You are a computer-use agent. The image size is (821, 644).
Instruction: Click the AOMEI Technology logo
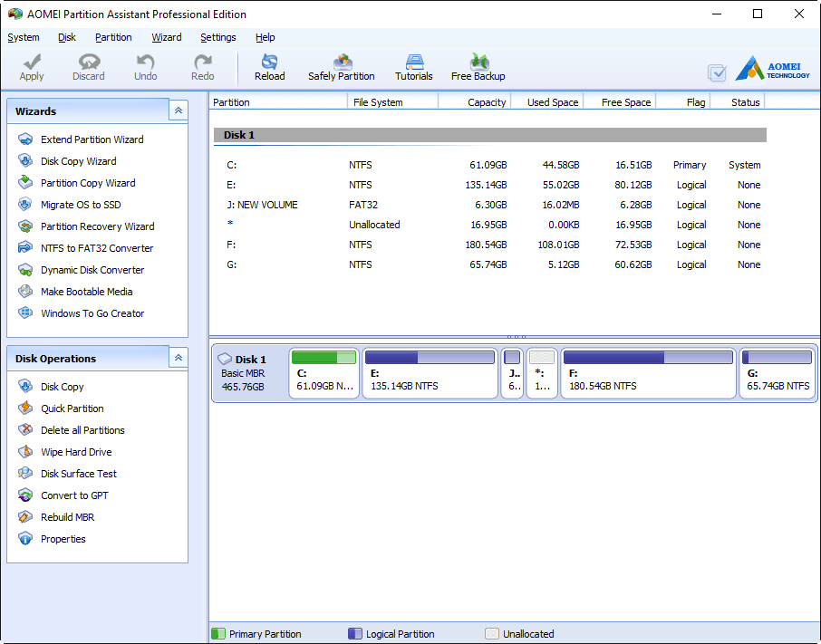[772, 69]
